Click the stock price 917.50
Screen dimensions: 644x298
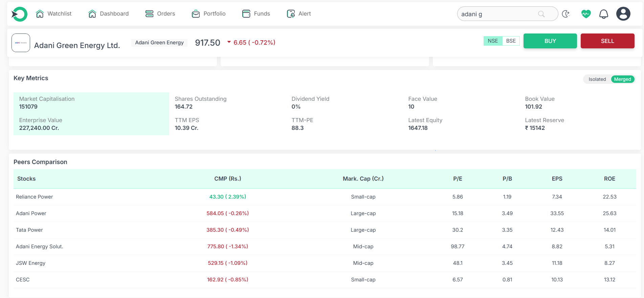tap(207, 43)
